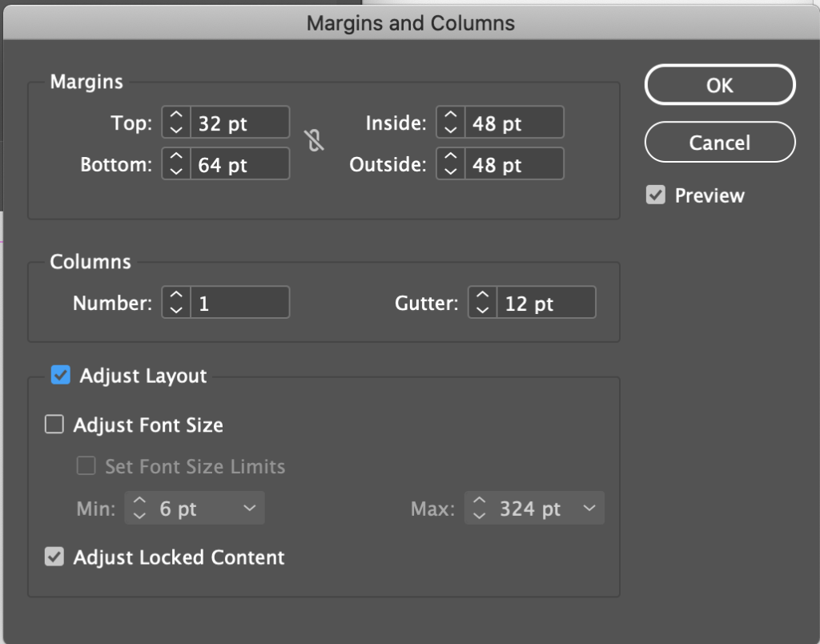Decrease Outside margin using stepper arrow
The width and height of the screenshot is (820, 644).
pos(449,169)
